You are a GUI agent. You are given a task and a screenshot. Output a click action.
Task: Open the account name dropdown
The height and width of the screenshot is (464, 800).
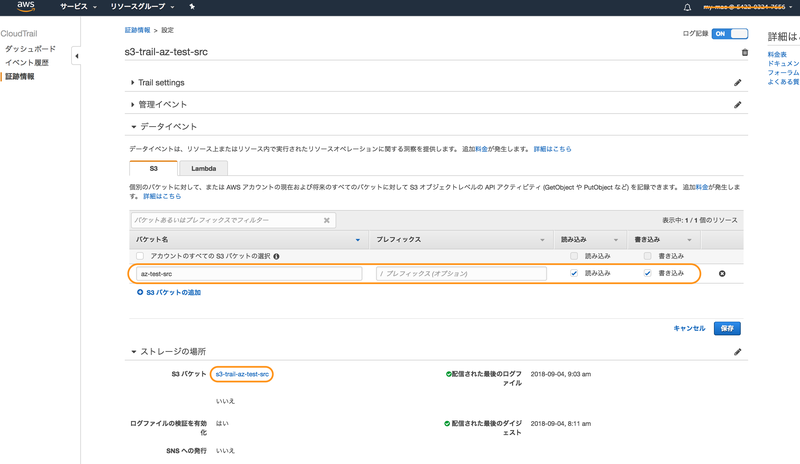(x=747, y=7)
